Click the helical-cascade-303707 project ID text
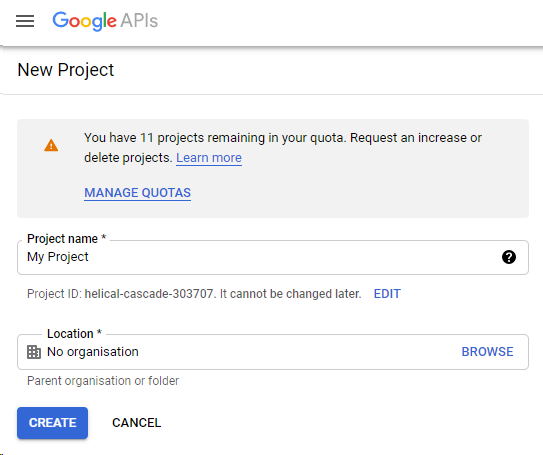Viewport: 543px width, 455px height. [149, 294]
